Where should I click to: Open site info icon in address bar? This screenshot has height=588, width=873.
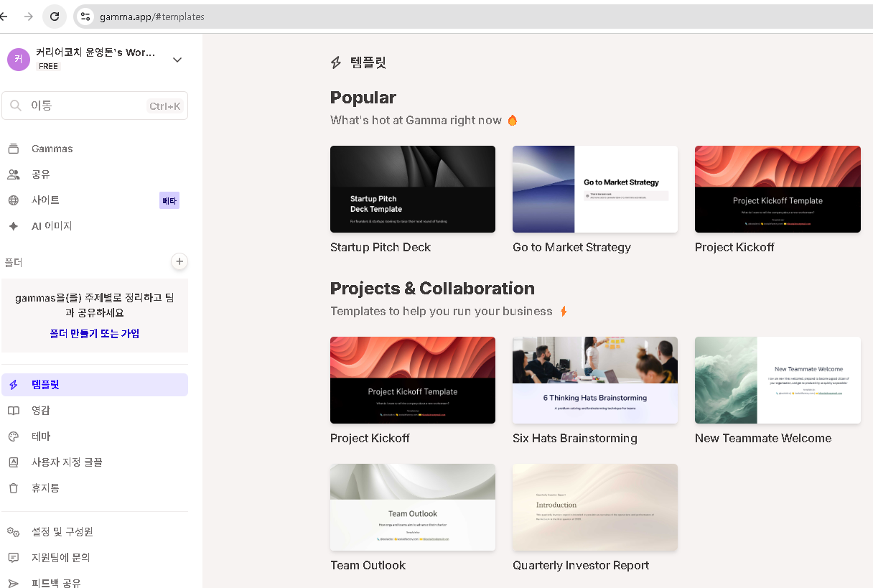(85, 16)
